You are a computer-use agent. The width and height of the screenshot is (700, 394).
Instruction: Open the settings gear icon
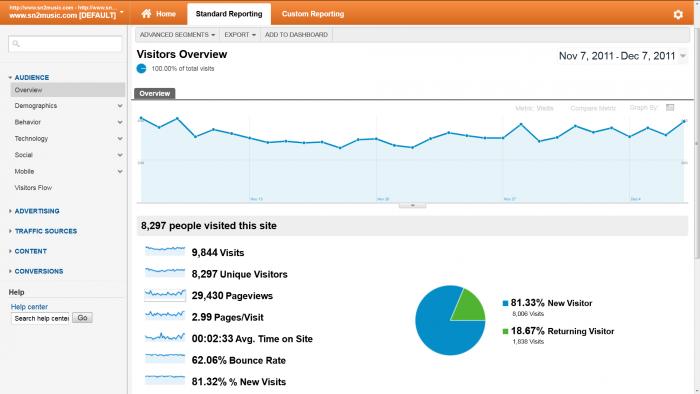[678, 14]
